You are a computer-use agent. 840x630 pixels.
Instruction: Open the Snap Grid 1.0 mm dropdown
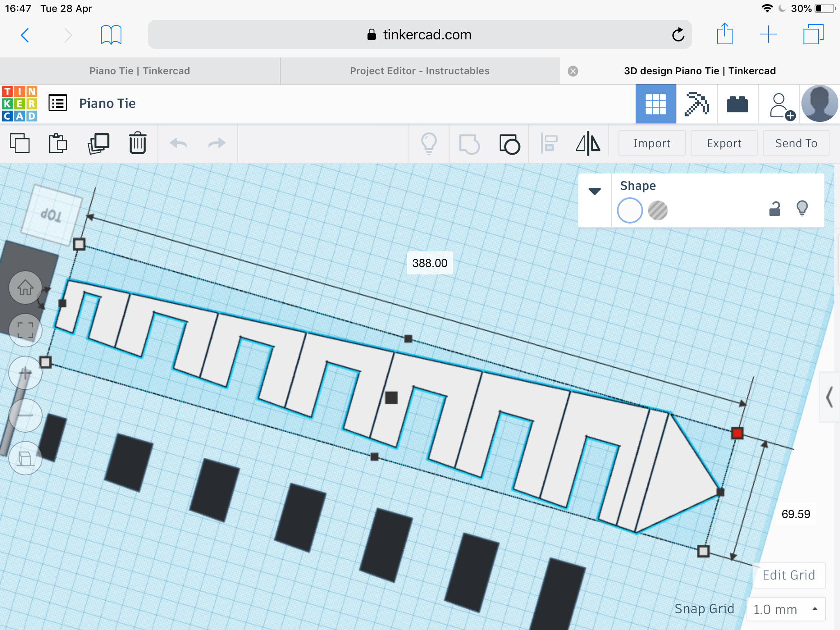pos(785,609)
